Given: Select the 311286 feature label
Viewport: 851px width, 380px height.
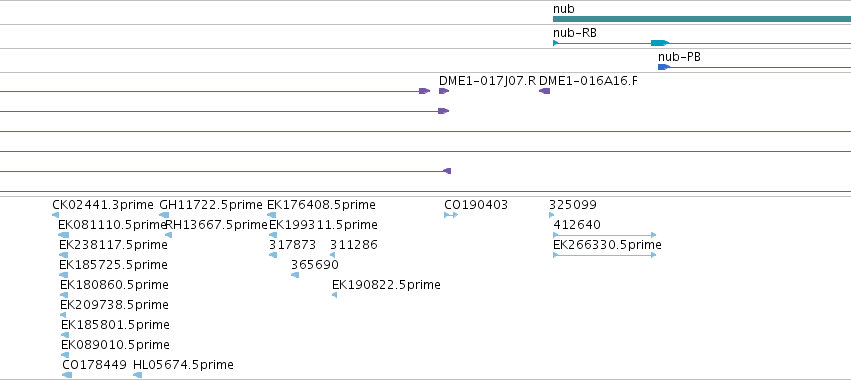Looking at the screenshot, I should (x=354, y=245).
